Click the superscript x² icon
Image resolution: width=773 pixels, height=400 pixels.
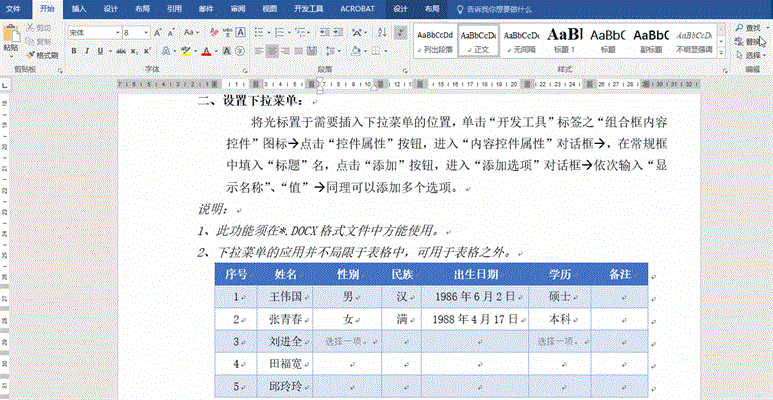coord(147,51)
